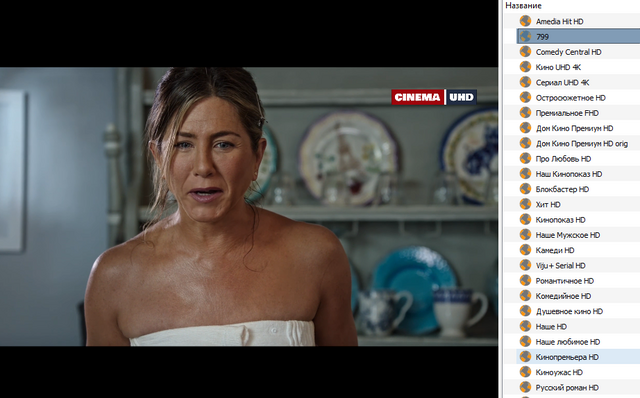
Task: Click the channel icon next to Кинопремьера HD
Action: (x=525, y=356)
